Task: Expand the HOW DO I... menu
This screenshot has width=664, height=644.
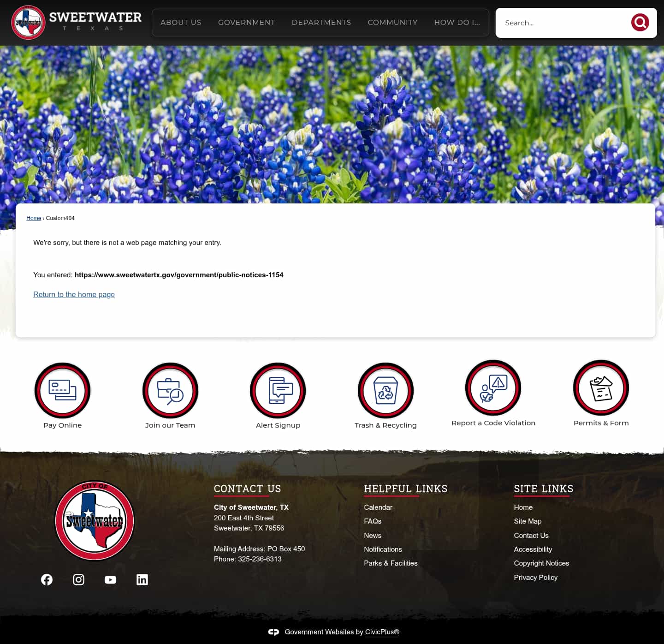Action: [x=457, y=22]
